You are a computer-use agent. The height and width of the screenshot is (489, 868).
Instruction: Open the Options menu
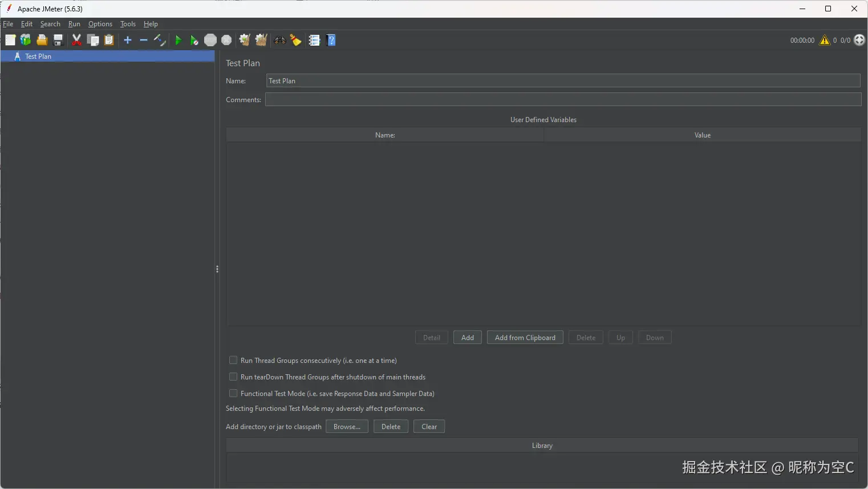point(100,24)
